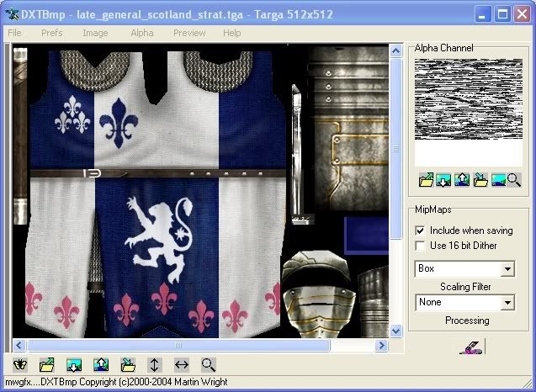
Task: Open the None processing dropdown
Action: (507, 303)
